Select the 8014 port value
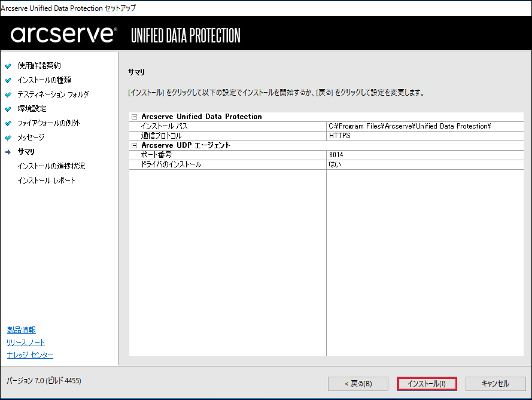This screenshot has width=532, height=400. [x=336, y=155]
